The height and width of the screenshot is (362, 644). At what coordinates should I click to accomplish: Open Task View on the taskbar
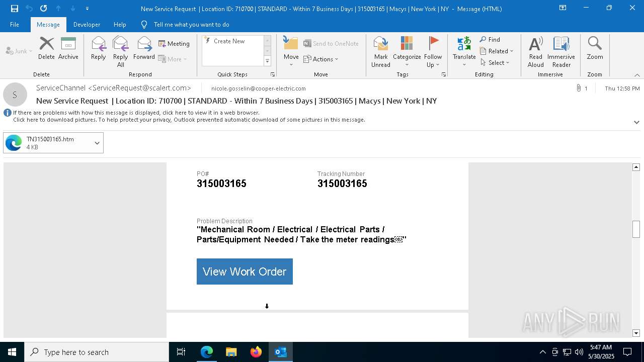[x=181, y=352]
